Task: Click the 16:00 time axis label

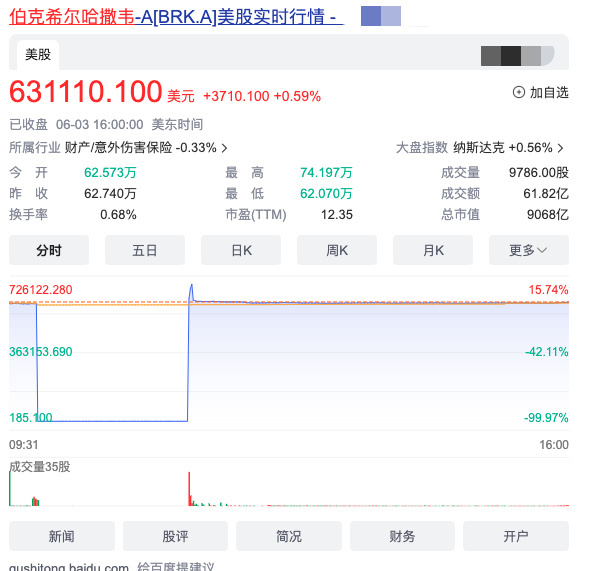Action: tap(554, 445)
